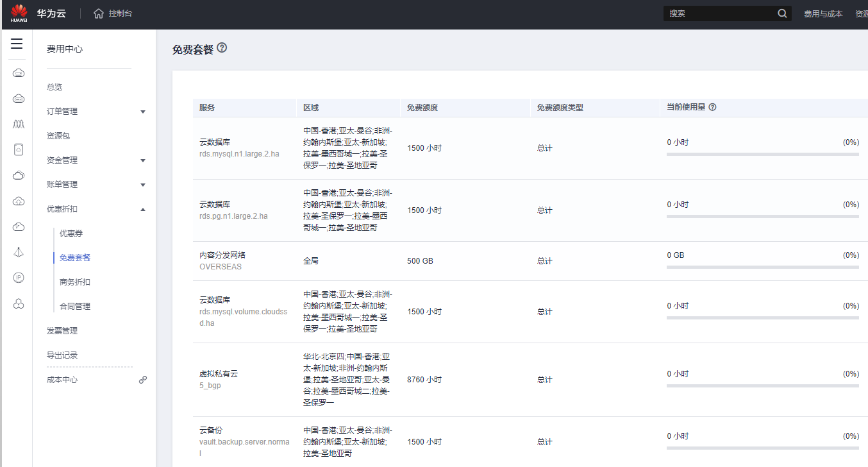Screen dimensions: 868x467
Task: Click the link icon beside 成本中心
Action: pos(143,380)
